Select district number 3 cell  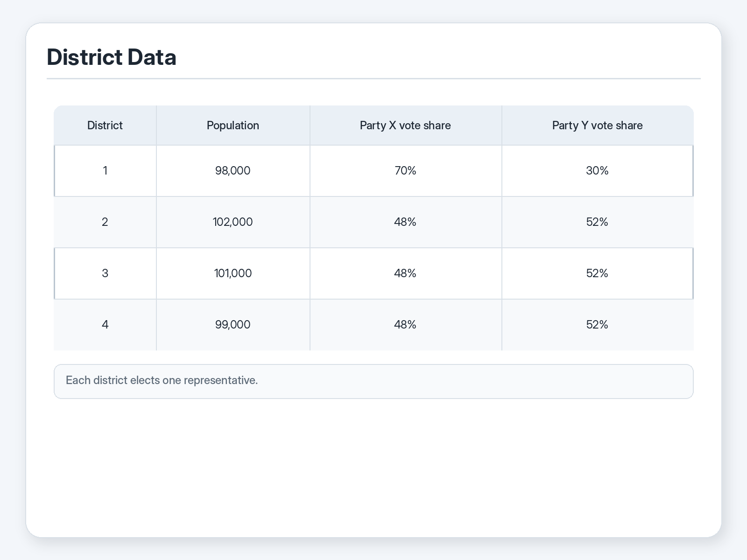click(x=105, y=273)
